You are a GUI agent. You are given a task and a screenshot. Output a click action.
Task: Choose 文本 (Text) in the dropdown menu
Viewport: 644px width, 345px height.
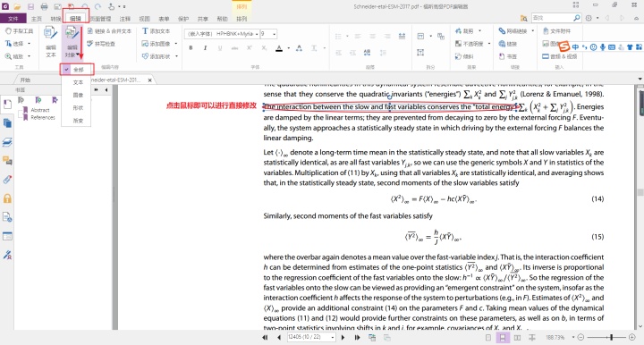[x=78, y=82]
